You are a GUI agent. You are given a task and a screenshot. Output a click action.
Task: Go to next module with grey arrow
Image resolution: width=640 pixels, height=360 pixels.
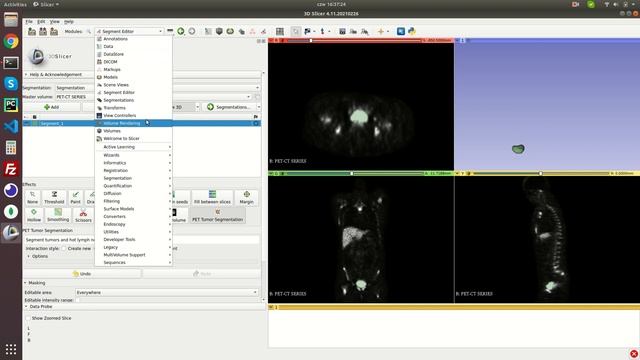click(x=192, y=31)
